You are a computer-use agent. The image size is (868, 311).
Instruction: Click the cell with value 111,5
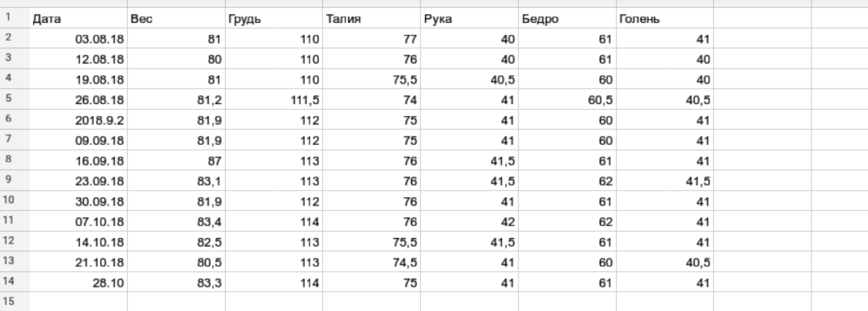[274, 100]
